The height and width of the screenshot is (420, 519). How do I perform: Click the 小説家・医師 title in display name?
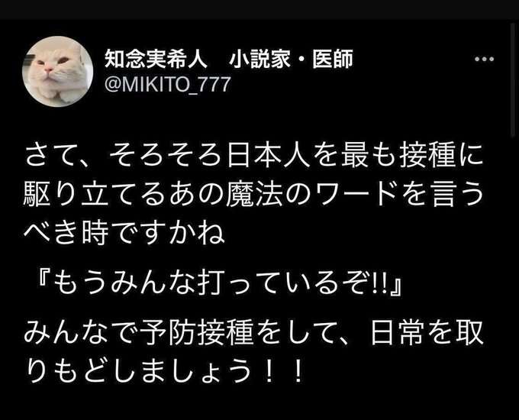point(292,59)
